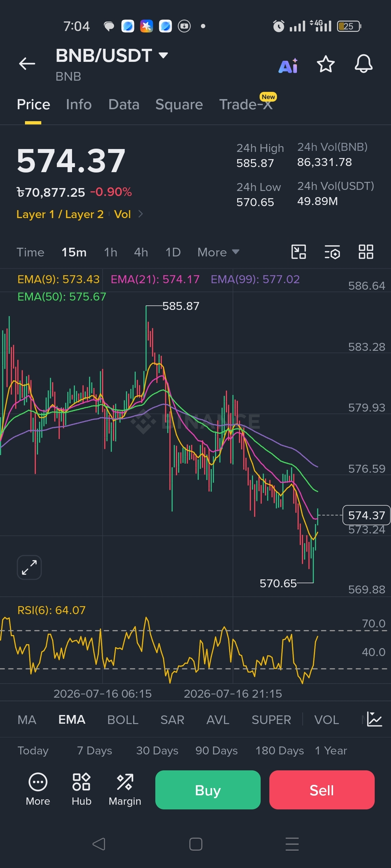Viewport: 391px width, 868px height.
Task: Open the More options circle icon
Action: click(38, 790)
